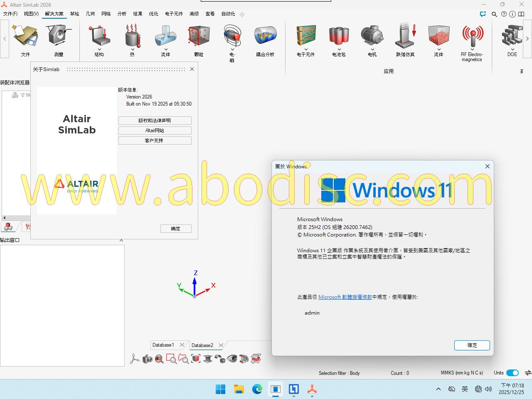532x399 pixels.
Task: Click the 版权和法律声明 button
Action: pyautogui.click(x=155, y=121)
